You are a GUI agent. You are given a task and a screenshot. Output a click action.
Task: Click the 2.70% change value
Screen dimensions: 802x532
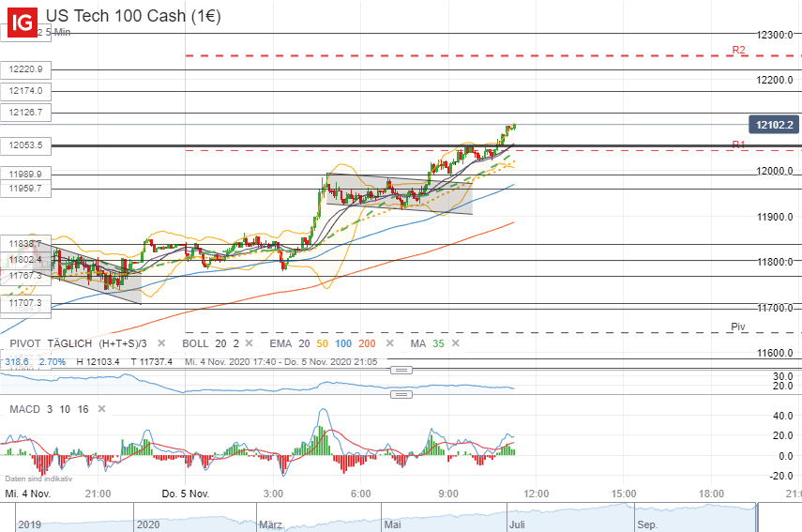(x=53, y=361)
